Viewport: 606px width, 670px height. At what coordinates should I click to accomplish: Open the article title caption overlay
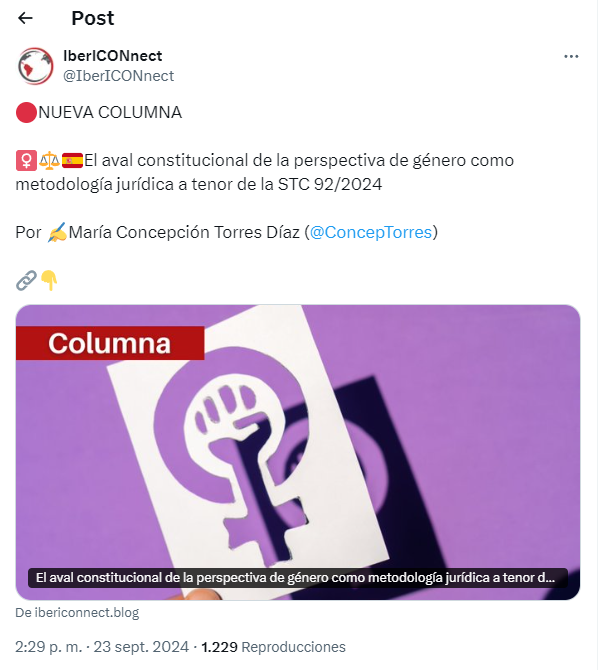pos(297,578)
